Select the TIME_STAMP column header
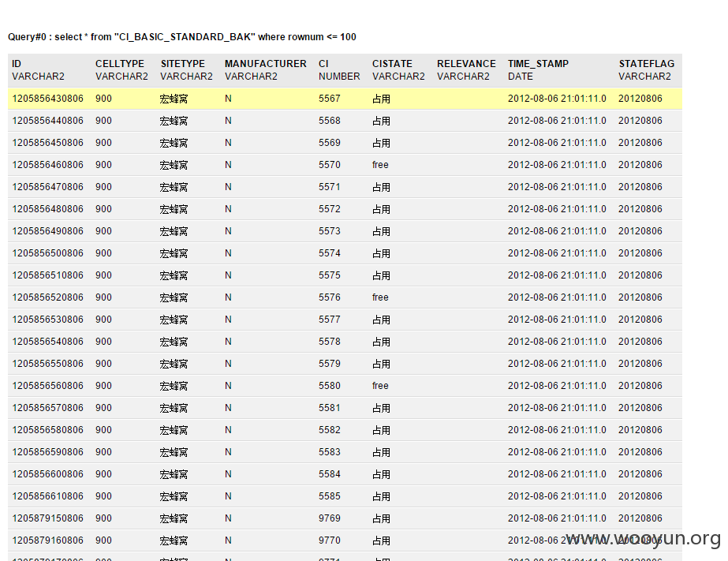This screenshot has width=728, height=561. pyautogui.click(x=538, y=64)
